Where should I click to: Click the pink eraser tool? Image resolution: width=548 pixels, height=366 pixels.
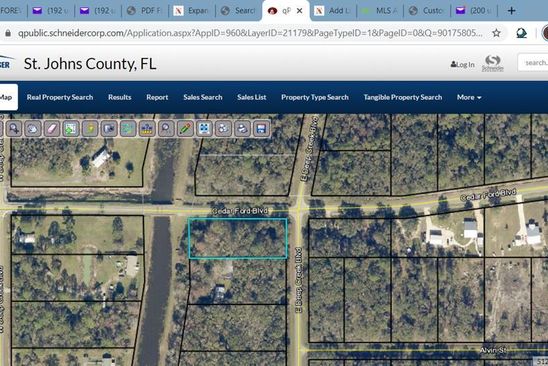52,129
